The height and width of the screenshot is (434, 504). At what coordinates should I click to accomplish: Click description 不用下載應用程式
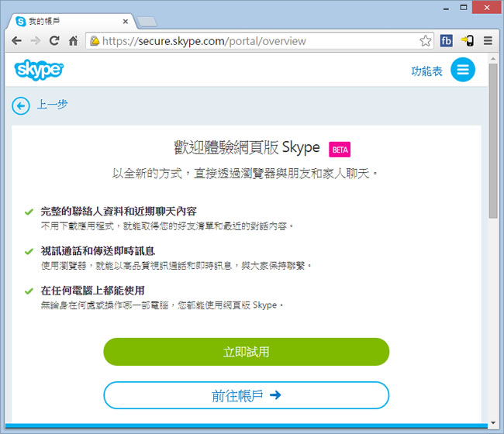(167, 226)
